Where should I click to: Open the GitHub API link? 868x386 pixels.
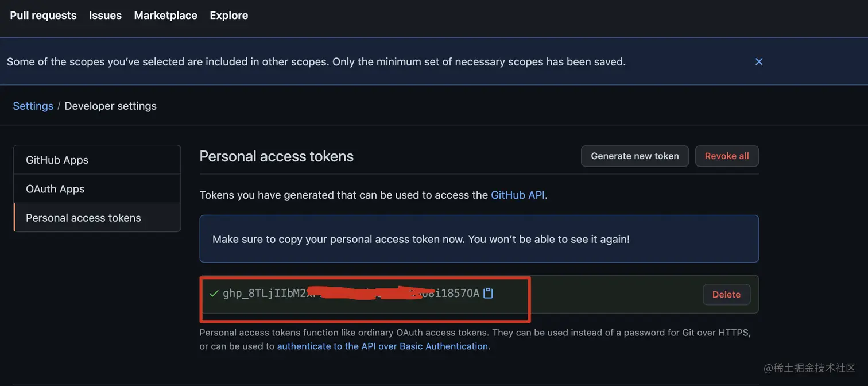coord(518,195)
